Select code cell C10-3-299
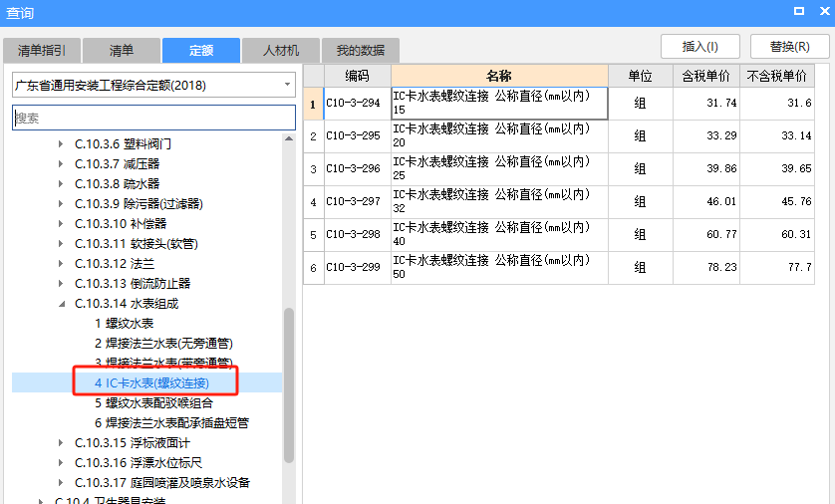 [358, 268]
